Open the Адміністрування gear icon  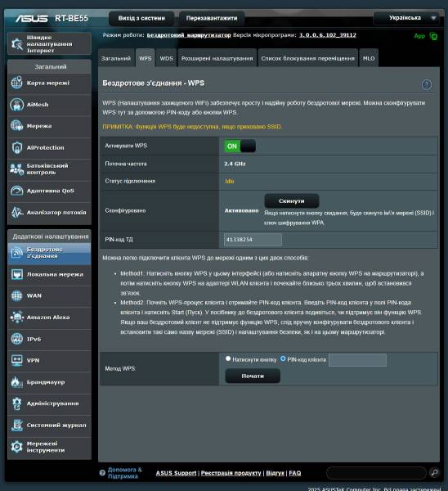[17, 403]
